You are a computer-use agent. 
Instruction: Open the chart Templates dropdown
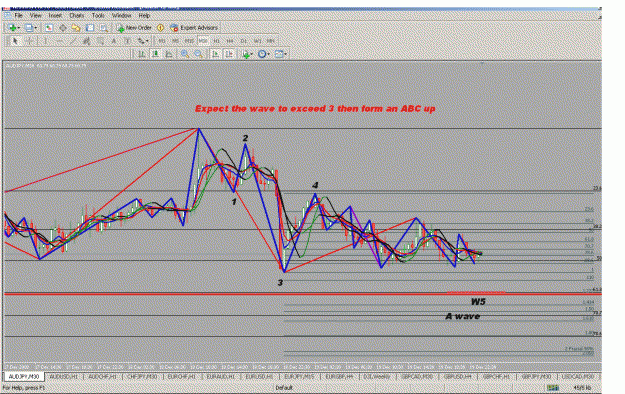click(x=280, y=54)
